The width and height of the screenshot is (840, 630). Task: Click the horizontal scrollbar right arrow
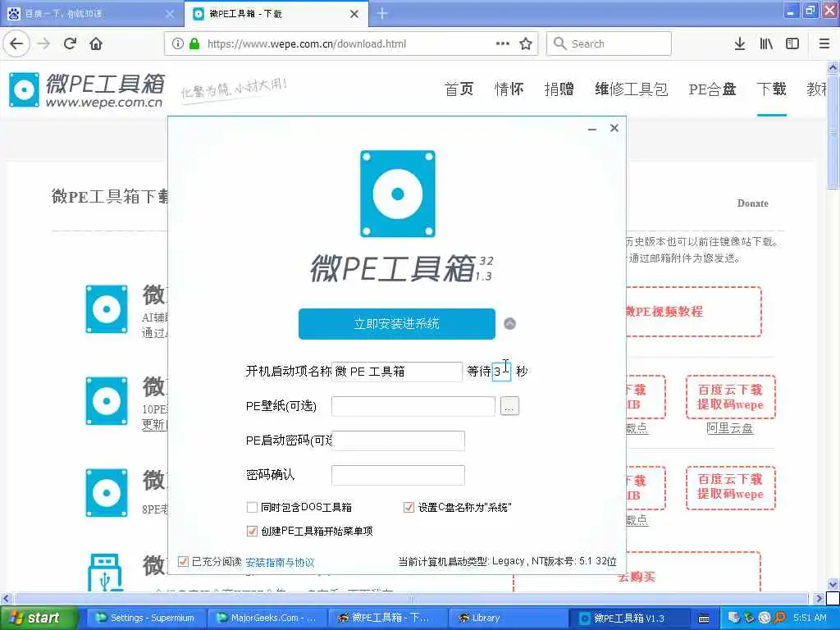[818, 598]
